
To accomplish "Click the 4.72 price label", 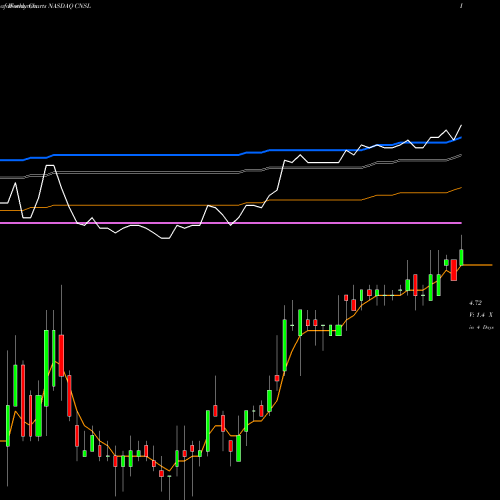I will (475, 303).
